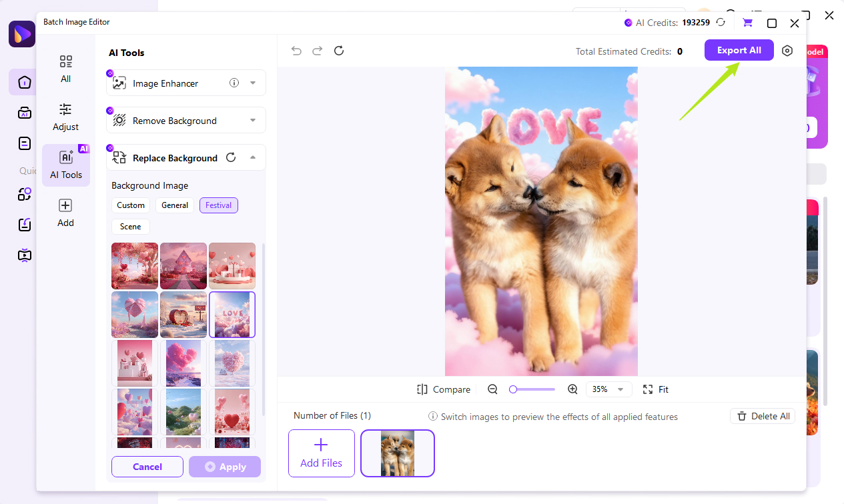Choose the pink house background thumbnail
The height and width of the screenshot is (504, 844).
click(x=183, y=266)
